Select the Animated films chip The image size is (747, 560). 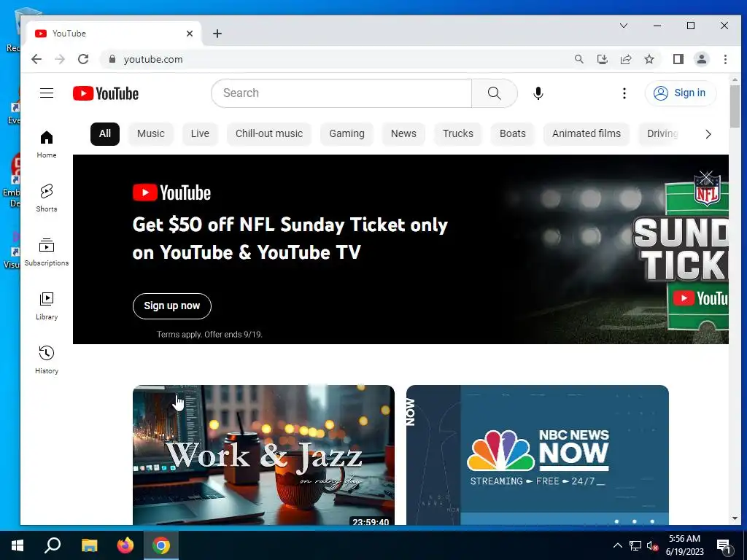click(587, 134)
